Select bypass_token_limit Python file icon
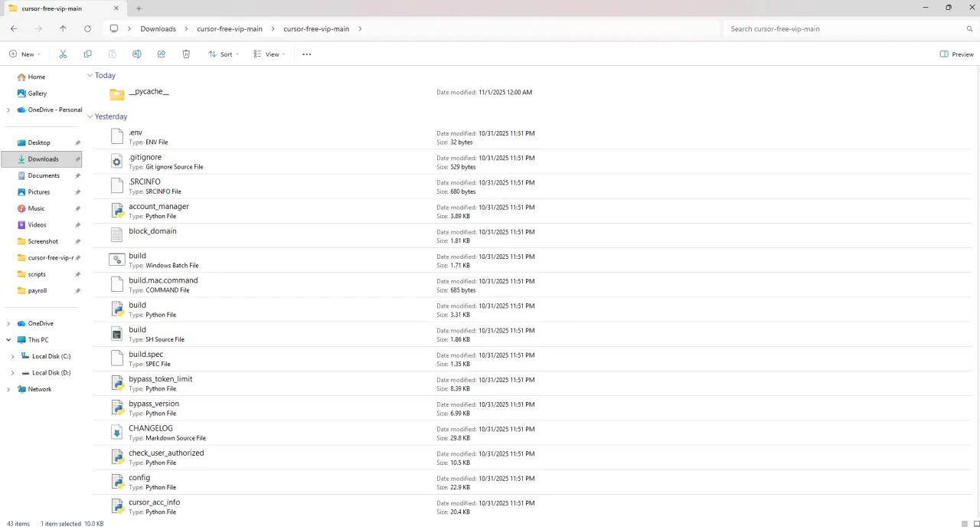 (116, 382)
